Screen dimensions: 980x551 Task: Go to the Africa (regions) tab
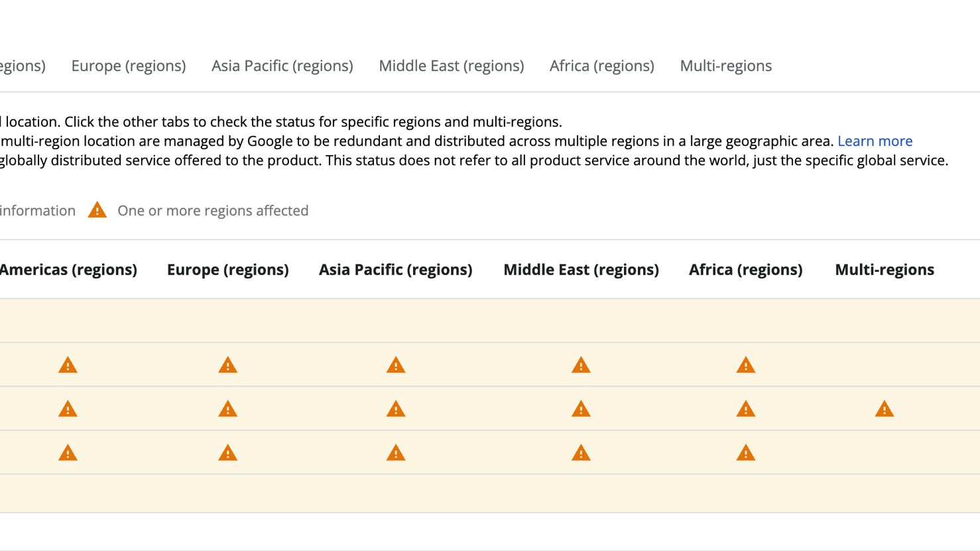(x=602, y=66)
